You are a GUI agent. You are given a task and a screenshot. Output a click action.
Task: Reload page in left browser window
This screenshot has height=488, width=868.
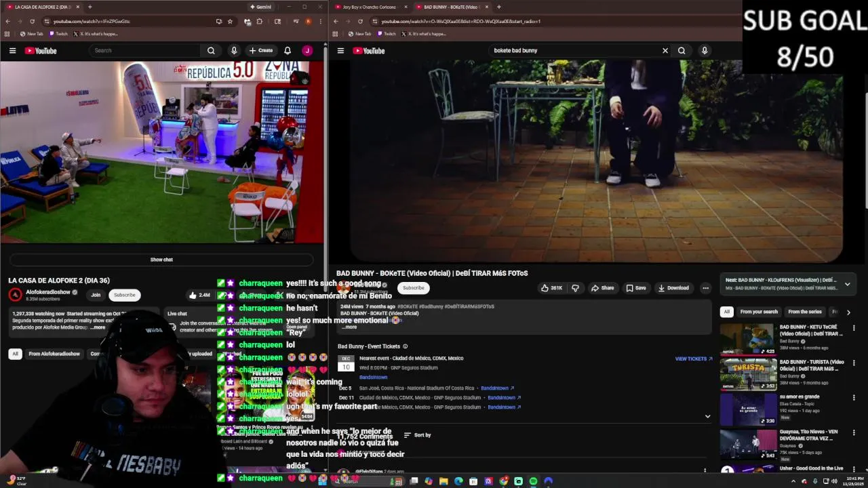(x=32, y=21)
